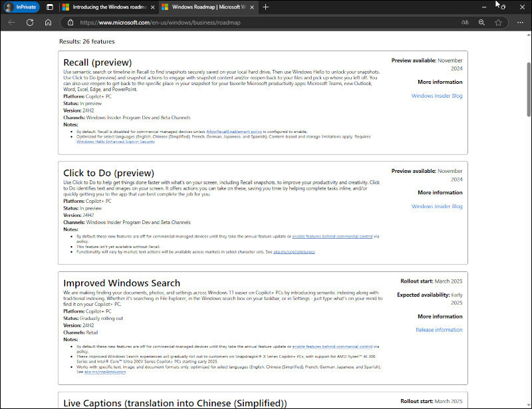This screenshot has width=532, height=409.
Task: Click the 'Recall (preview)' heading
Action: [x=97, y=63]
